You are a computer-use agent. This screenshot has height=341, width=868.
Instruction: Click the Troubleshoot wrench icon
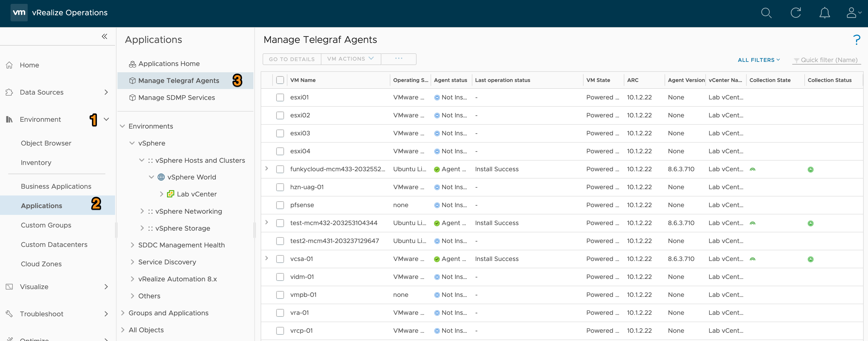[9, 314]
